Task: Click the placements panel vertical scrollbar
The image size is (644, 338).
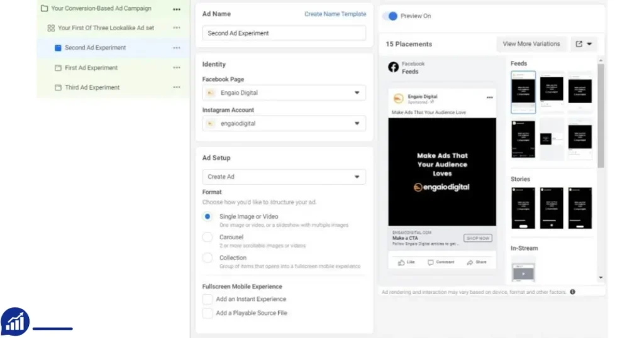Action: click(x=601, y=116)
